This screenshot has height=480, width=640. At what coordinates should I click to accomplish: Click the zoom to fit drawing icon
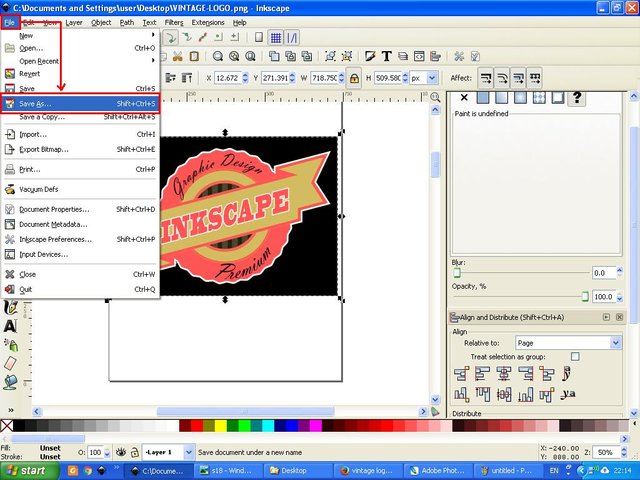pos(234,56)
